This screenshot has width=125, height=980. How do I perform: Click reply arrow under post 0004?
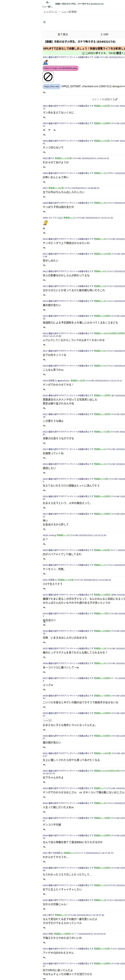[44, 152]
